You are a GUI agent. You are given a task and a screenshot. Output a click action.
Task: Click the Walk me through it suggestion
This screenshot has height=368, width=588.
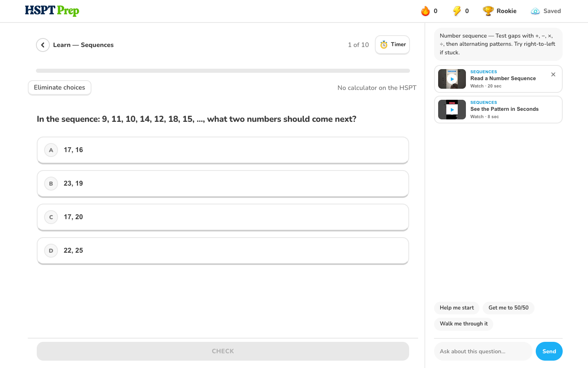464,324
